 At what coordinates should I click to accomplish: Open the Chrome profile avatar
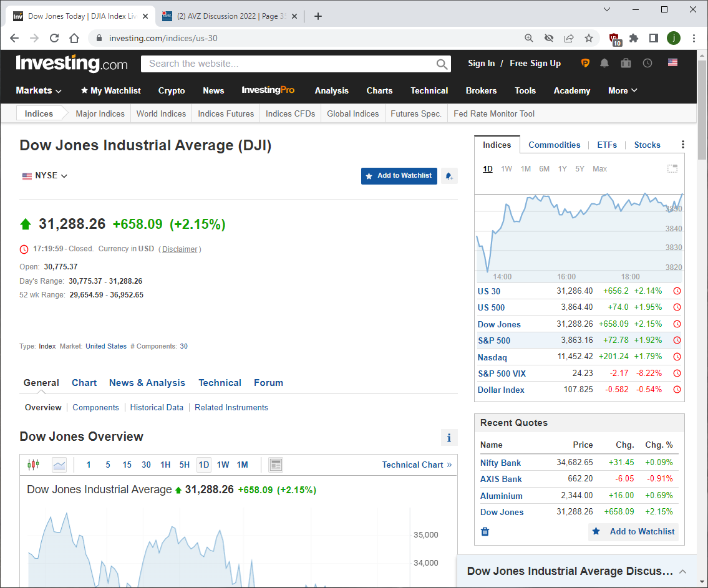(674, 39)
